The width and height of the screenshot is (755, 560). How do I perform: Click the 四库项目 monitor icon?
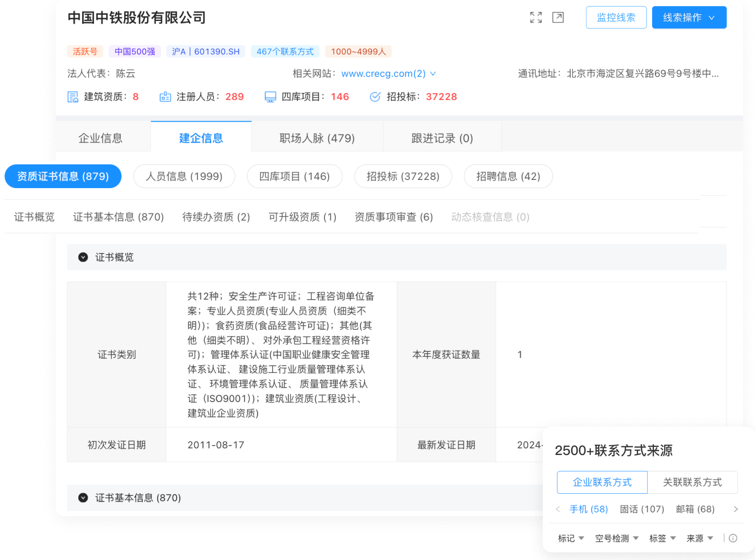point(270,97)
